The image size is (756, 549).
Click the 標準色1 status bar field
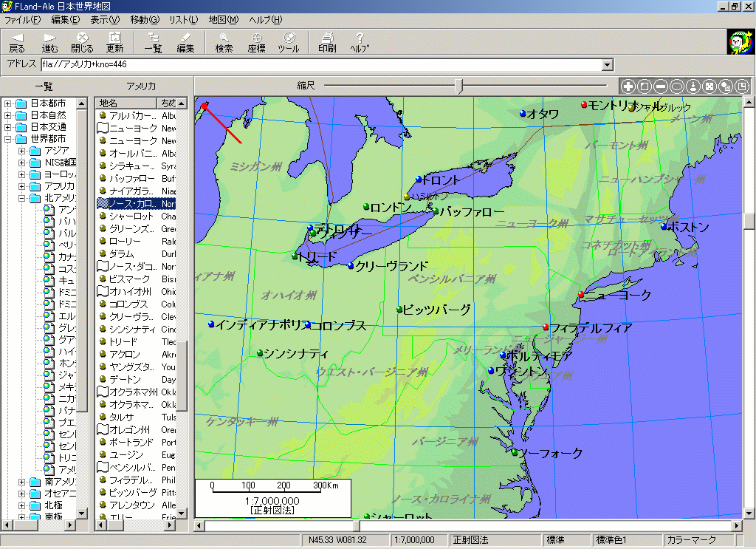point(626,540)
